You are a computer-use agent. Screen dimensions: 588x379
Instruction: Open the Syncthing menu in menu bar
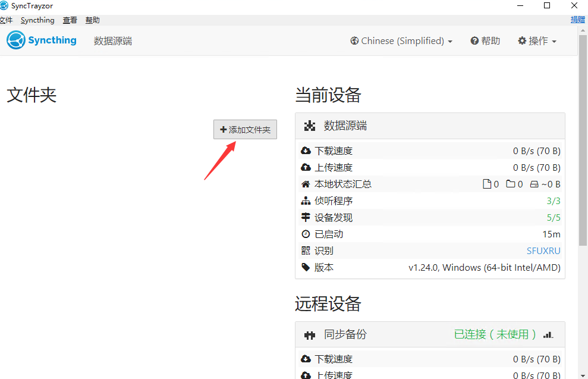point(37,20)
